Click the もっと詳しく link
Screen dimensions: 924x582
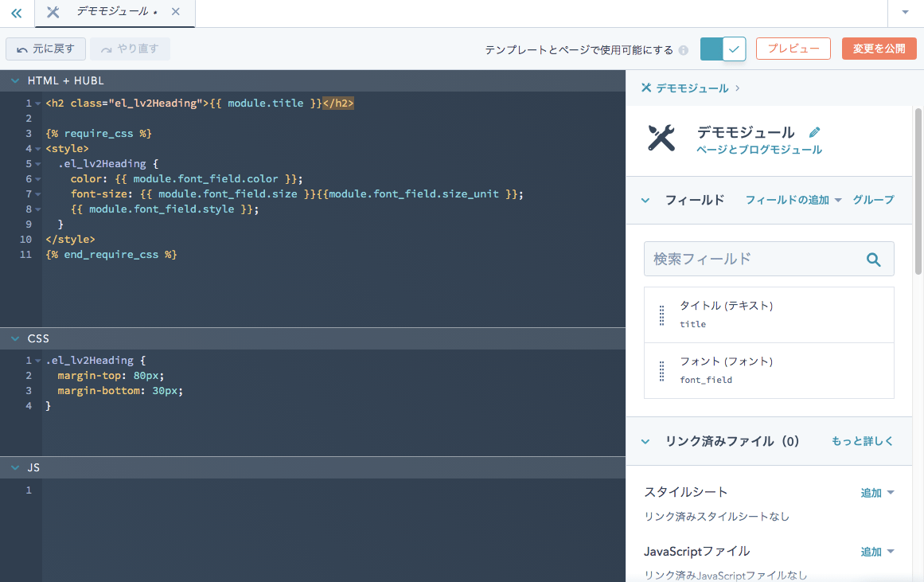coord(862,441)
